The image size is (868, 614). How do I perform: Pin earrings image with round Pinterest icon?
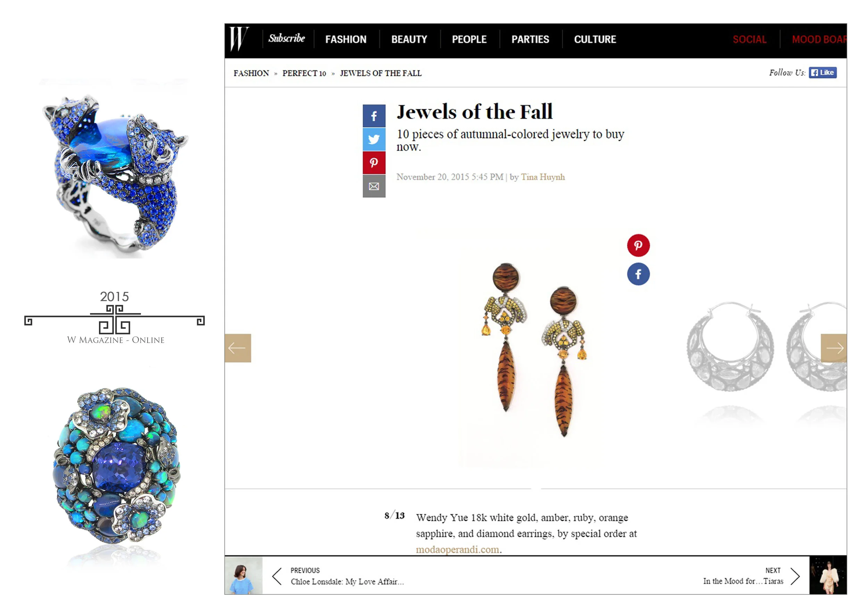point(638,246)
